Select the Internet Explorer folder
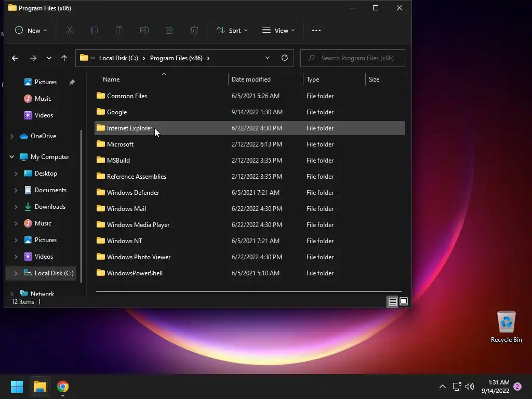532x399 pixels. [250, 128]
